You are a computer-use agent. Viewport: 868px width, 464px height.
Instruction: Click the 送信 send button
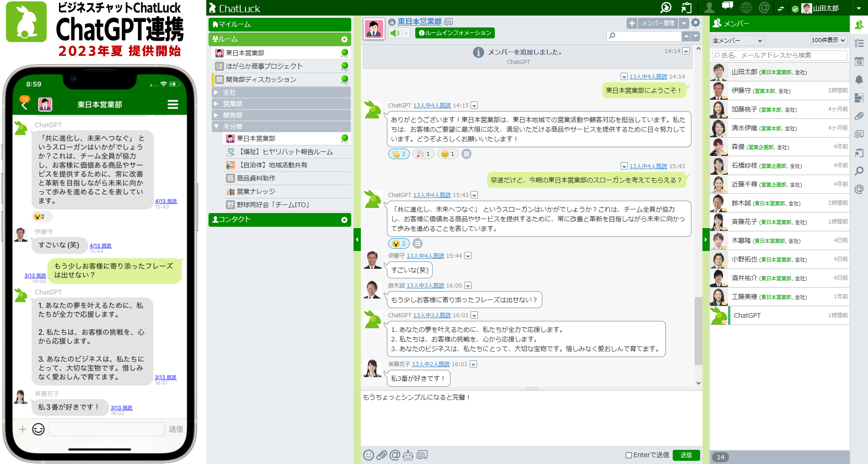(686, 455)
